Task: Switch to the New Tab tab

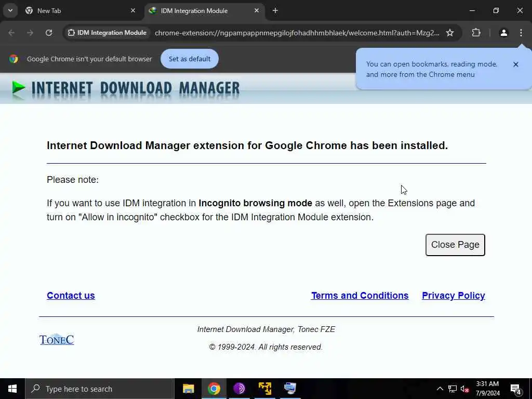Action: point(81,10)
